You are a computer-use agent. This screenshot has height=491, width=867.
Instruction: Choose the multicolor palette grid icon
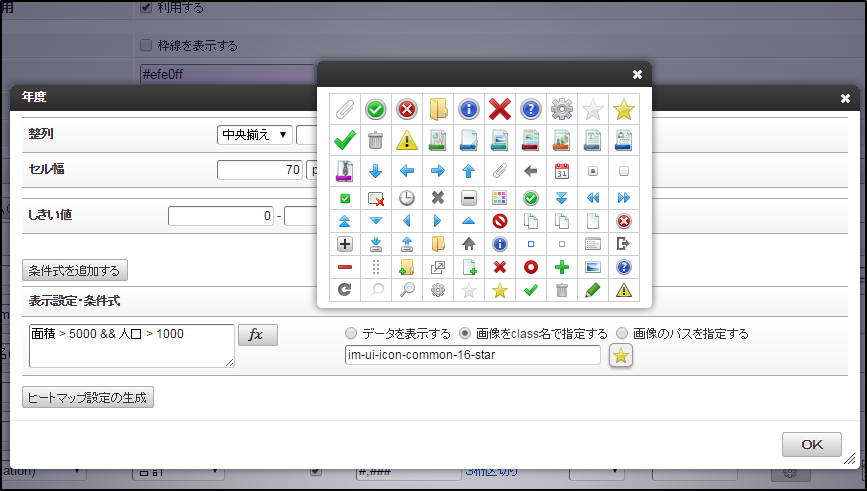point(499,198)
